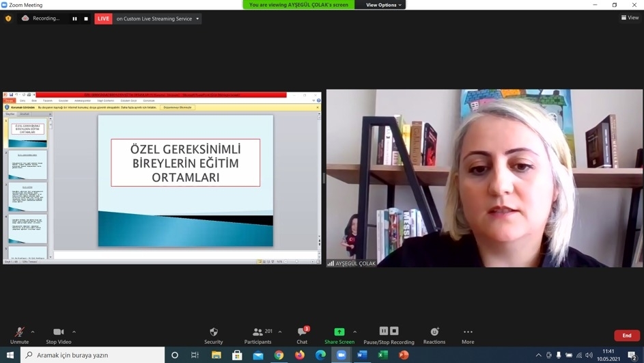This screenshot has width=644, height=363.
Task: Click the green Share Screen button
Action: click(x=339, y=336)
